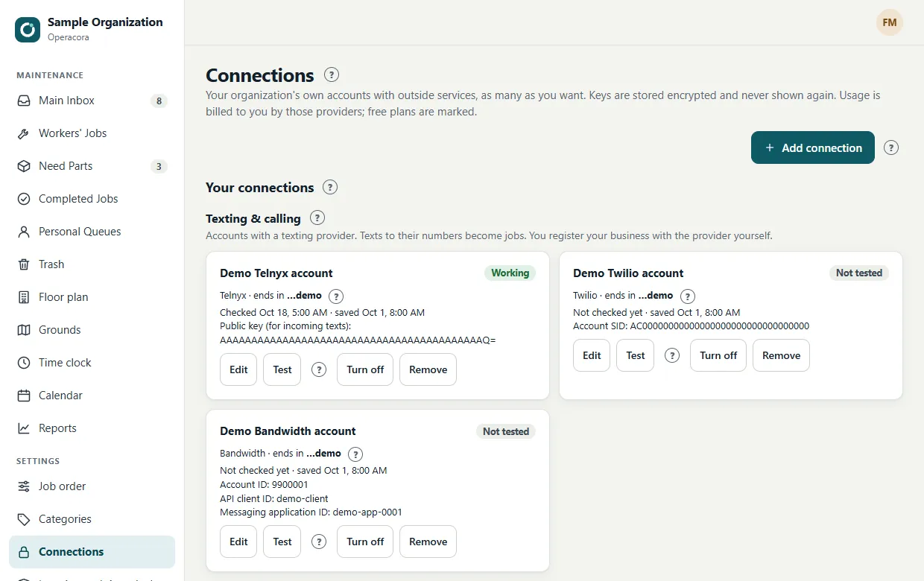Go to Workers' Jobs page
The image size is (924, 581).
tap(92, 133)
